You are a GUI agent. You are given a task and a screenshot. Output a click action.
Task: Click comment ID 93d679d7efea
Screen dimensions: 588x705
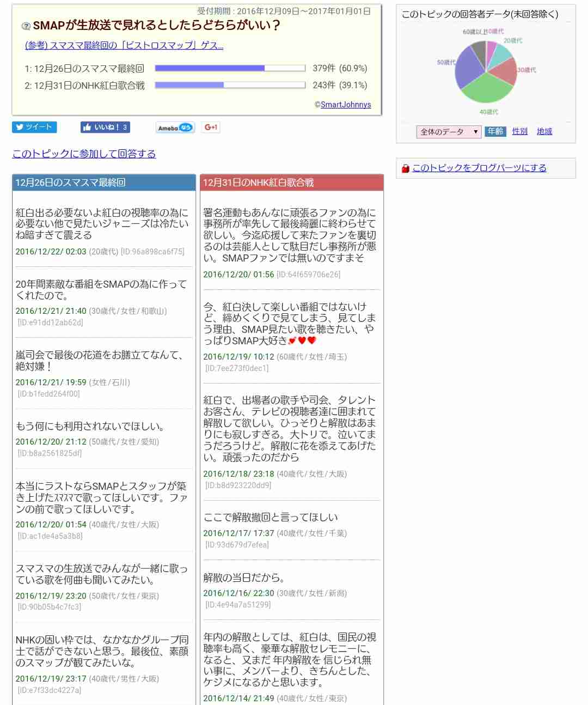237,545
